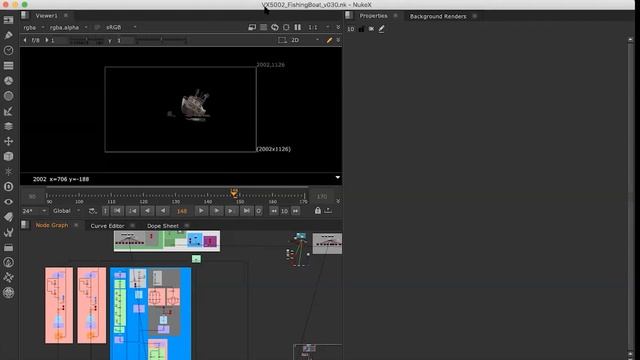Play backward in the viewer
The image size is (640, 360).
163,211
